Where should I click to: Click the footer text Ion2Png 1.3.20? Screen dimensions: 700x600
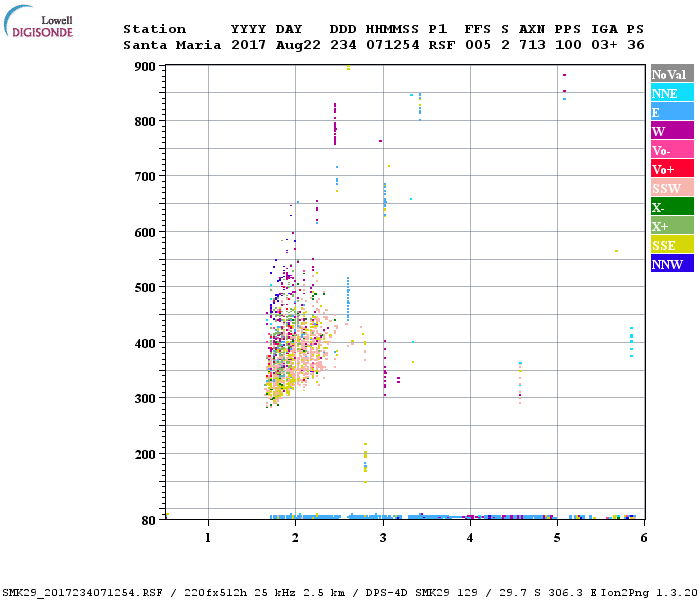click(649, 593)
